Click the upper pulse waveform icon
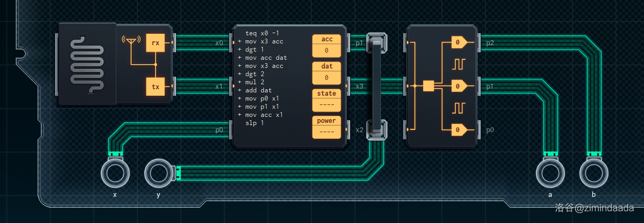This screenshot has width=644, height=223. 457,64
